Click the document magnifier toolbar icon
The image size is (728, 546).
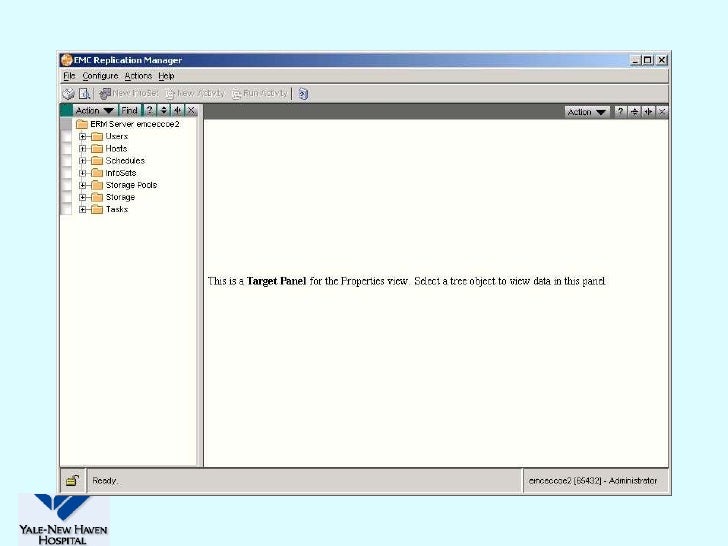(x=84, y=94)
